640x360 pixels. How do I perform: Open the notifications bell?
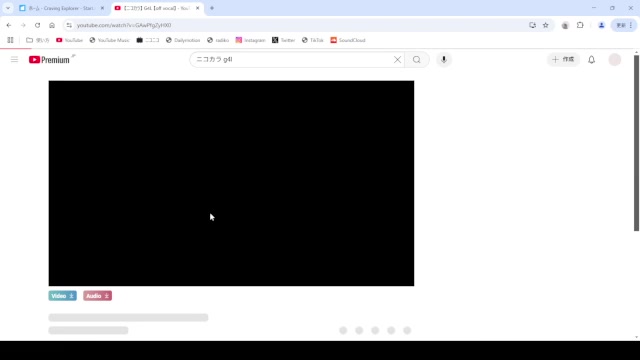[591, 60]
